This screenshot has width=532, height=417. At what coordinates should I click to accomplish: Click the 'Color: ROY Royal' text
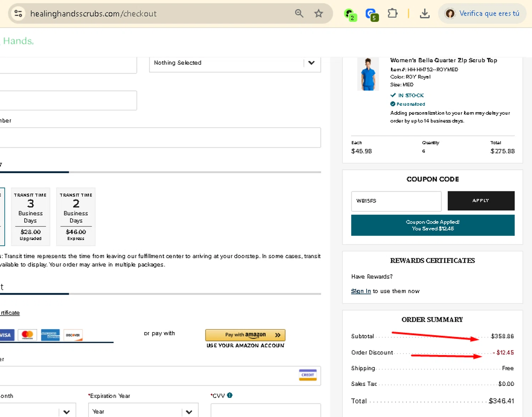point(410,77)
